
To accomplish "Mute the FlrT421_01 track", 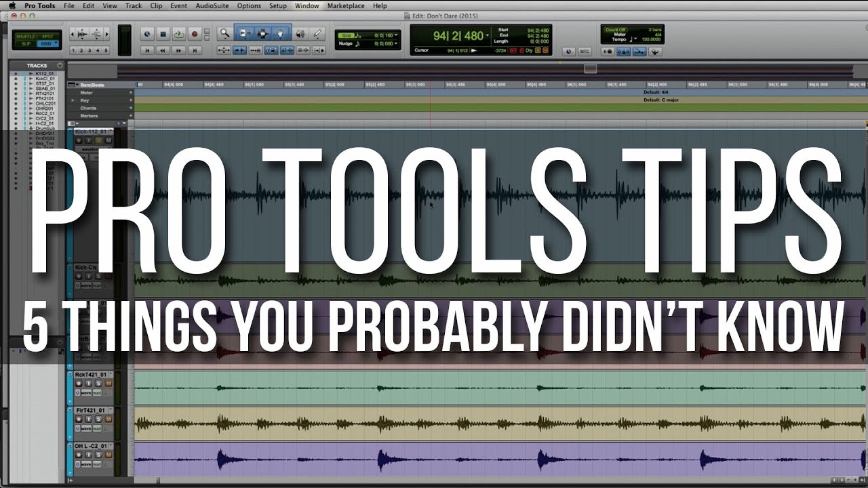I will pyautogui.click(x=108, y=419).
